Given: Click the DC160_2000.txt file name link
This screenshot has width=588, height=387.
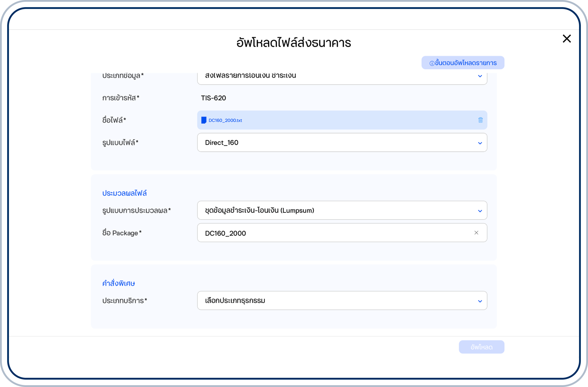Looking at the screenshot, I should point(225,120).
